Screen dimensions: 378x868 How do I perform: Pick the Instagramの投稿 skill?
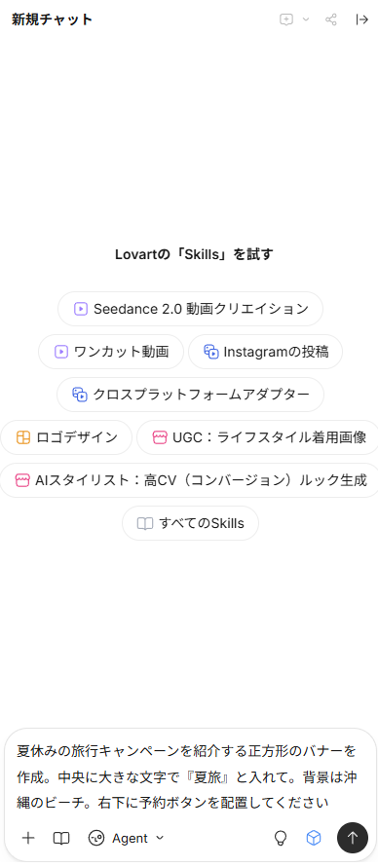pyautogui.click(x=266, y=352)
